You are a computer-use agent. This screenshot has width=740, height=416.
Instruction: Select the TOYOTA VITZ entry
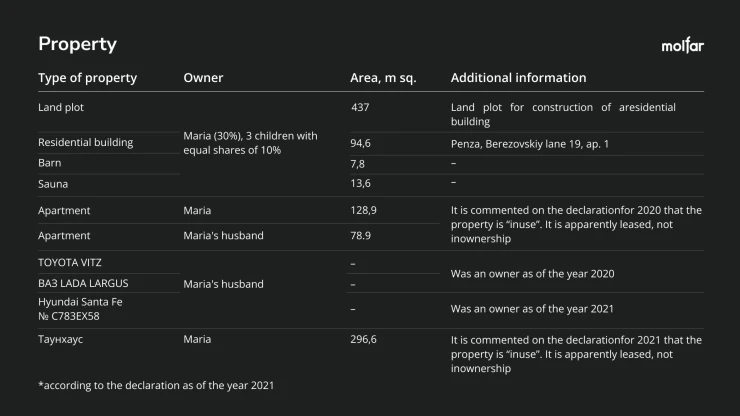pyautogui.click(x=70, y=263)
